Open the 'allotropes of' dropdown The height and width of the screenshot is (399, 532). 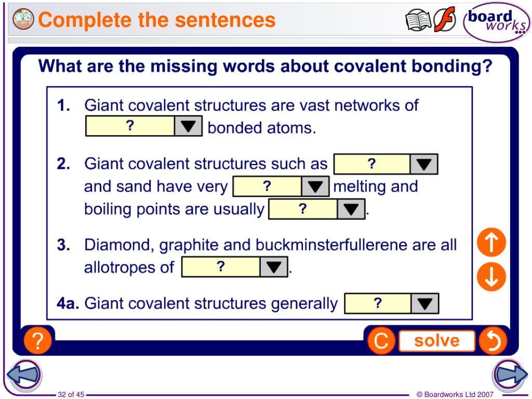(x=274, y=267)
